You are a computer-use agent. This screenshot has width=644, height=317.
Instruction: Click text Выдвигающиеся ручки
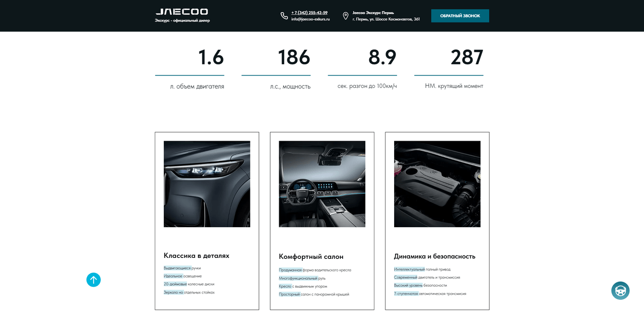(x=182, y=268)
